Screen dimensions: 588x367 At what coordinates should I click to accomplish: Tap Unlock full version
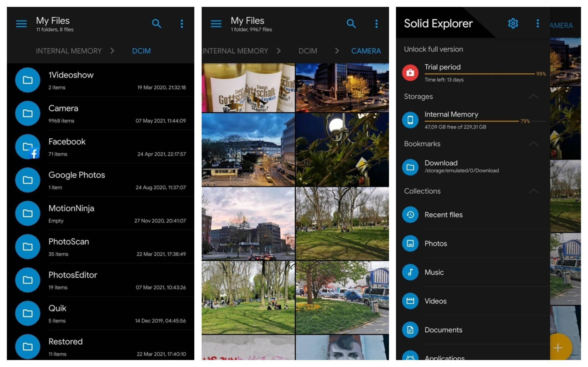[x=433, y=49]
